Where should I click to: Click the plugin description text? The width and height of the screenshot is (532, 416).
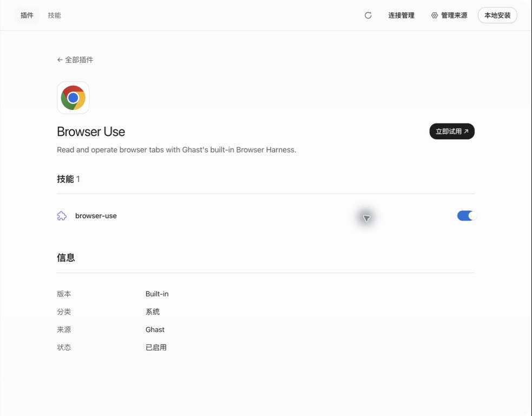coord(176,149)
